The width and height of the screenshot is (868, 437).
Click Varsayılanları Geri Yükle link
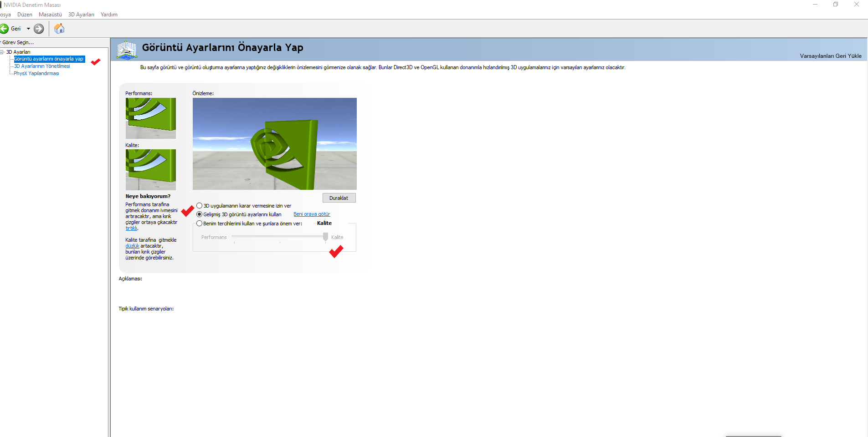[831, 56]
